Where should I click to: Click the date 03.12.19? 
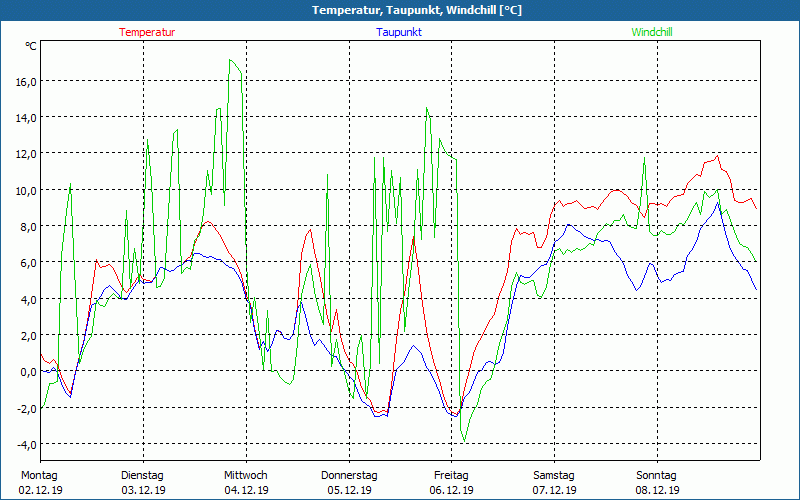(143, 490)
